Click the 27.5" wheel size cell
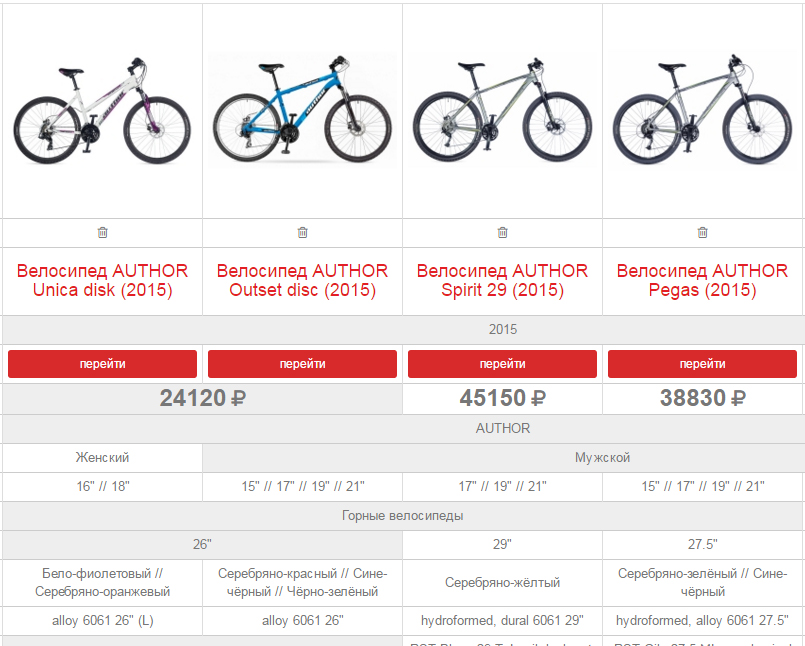The width and height of the screenshot is (805, 646). (702, 544)
